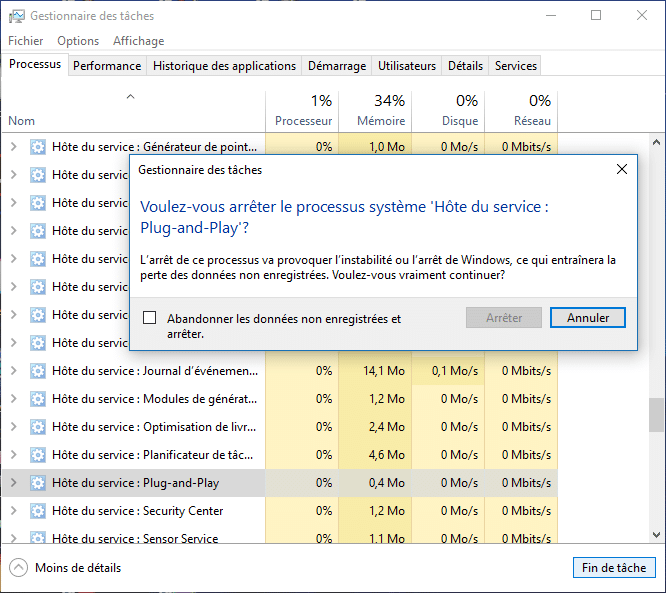Click the vertical scrollbar thumb in process list

coord(656,414)
